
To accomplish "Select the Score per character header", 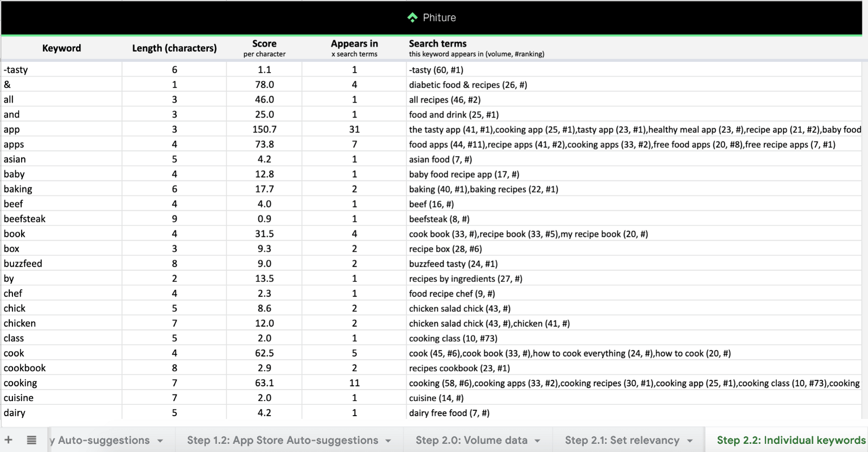I will point(264,48).
